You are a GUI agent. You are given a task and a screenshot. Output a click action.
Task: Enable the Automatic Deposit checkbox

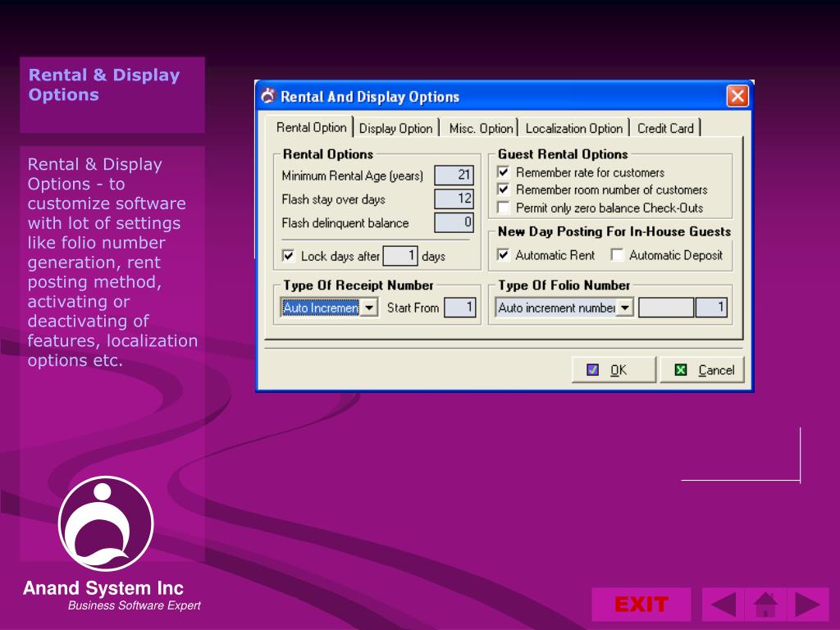(617, 255)
